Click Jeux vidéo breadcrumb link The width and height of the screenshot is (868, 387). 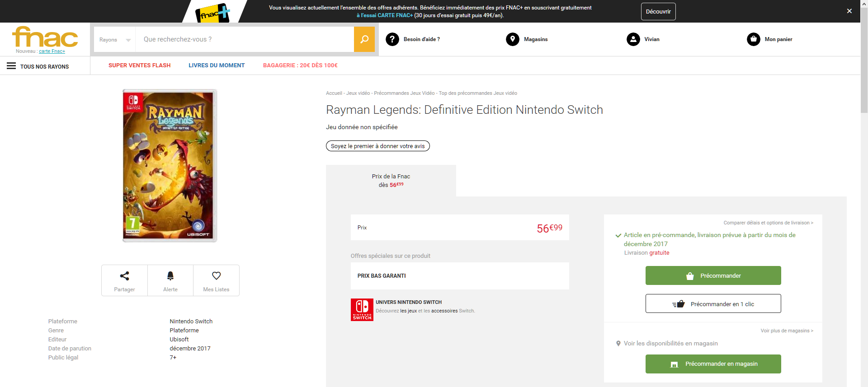pyautogui.click(x=358, y=93)
